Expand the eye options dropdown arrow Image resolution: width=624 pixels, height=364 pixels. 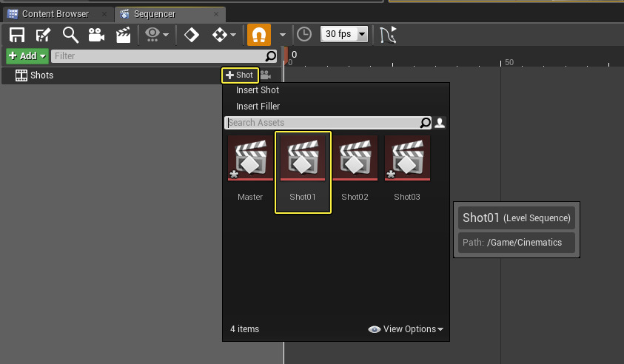(166, 35)
